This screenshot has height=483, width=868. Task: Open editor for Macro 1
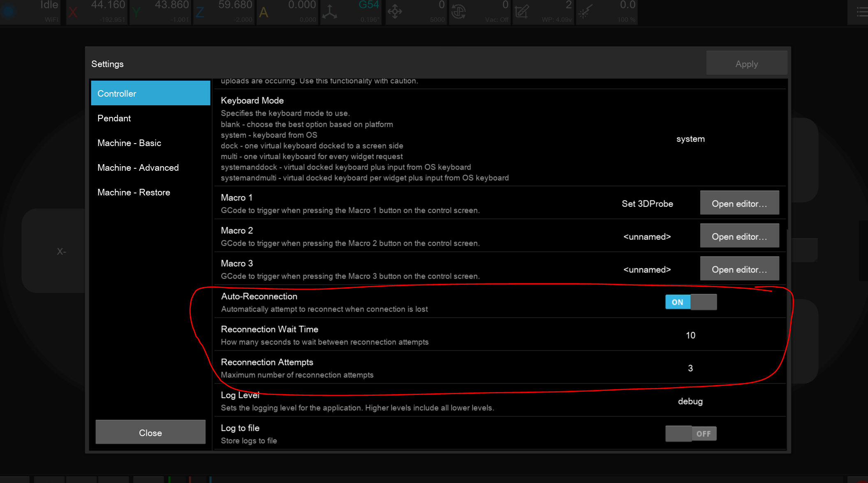(739, 204)
